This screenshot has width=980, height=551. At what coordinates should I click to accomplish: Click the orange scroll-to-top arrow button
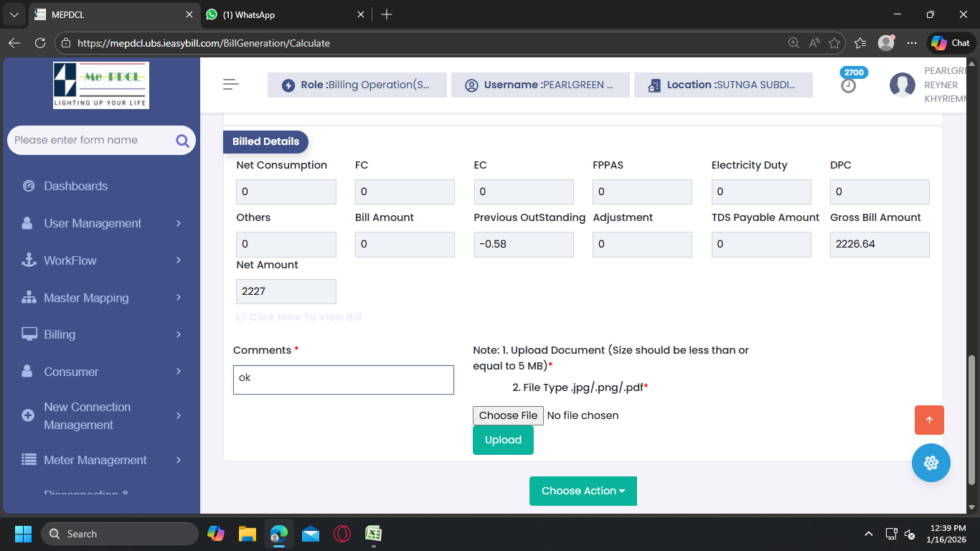coord(929,420)
